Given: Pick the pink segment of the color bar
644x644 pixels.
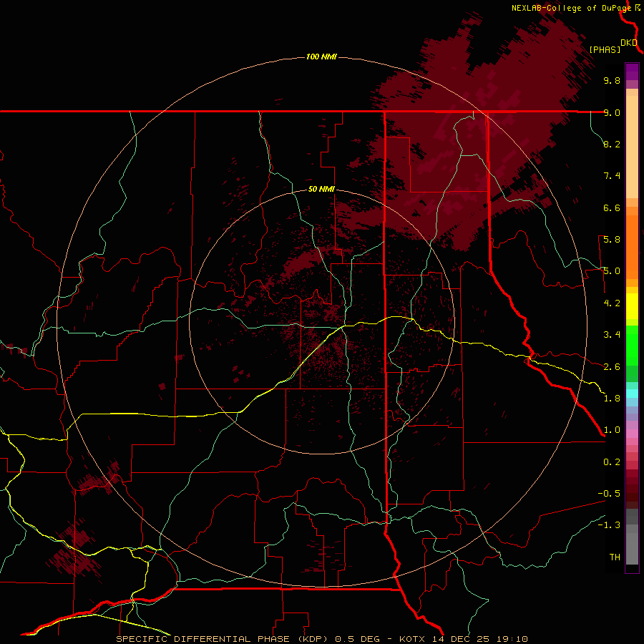Looking at the screenshot, I should [x=632, y=434].
